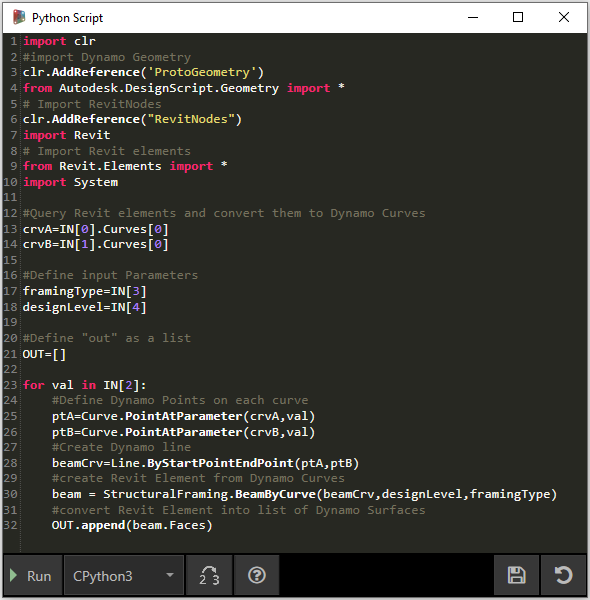
Task: Click 'import clr' on line 1
Action: click(x=59, y=41)
